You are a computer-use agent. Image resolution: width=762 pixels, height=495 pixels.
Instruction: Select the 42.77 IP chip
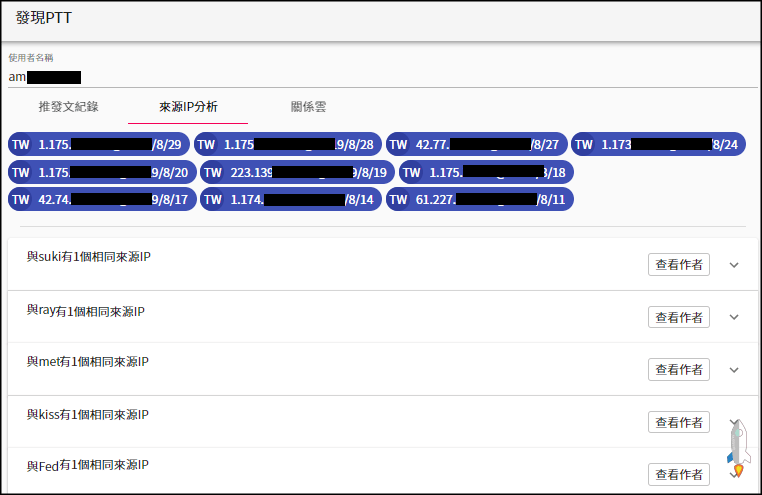pos(477,144)
